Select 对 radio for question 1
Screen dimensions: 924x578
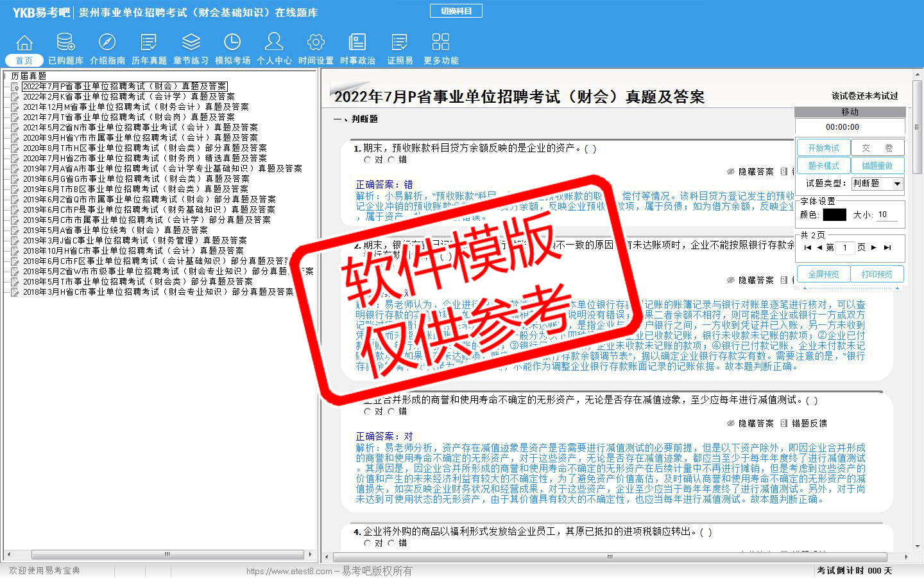[x=368, y=160]
